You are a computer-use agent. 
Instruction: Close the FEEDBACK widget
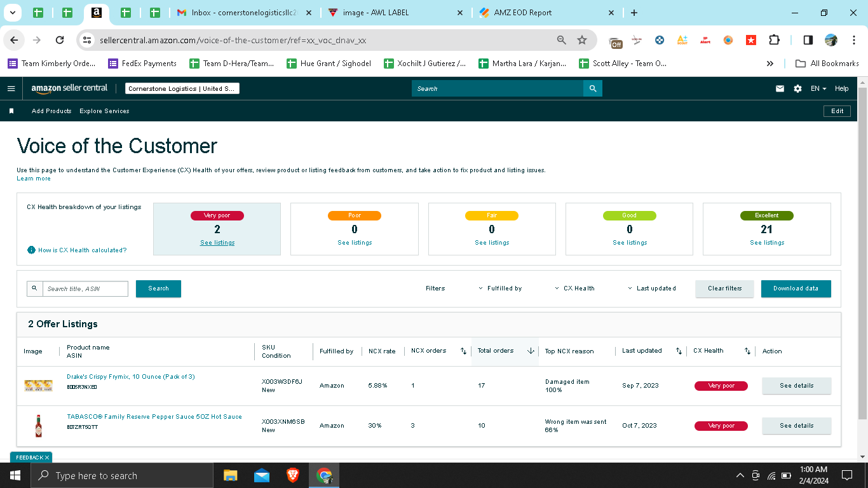(x=47, y=457)
